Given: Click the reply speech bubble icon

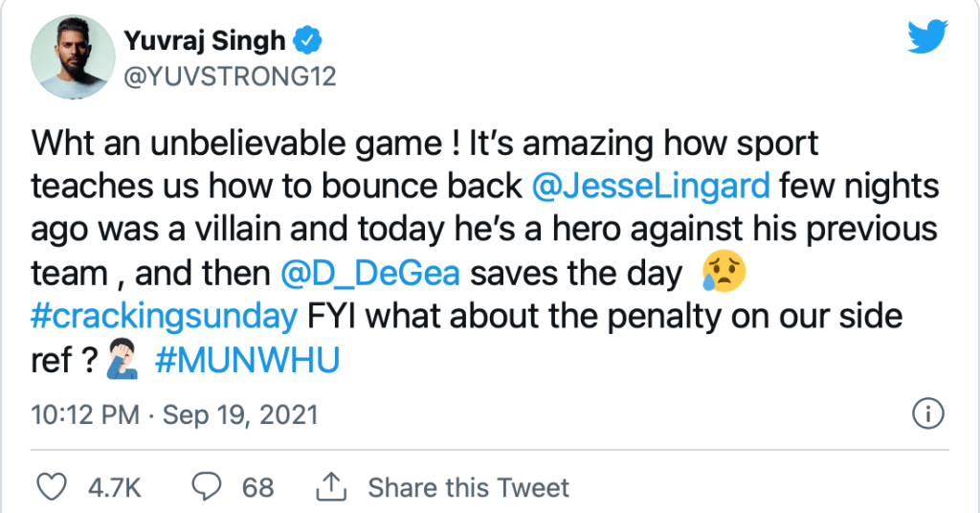Looking at the screenshot, I should 207,487.
